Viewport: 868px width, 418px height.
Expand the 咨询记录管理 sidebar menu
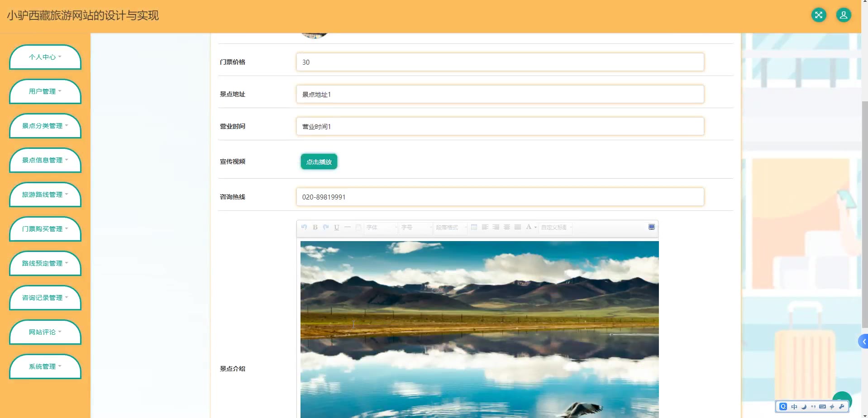45,298
